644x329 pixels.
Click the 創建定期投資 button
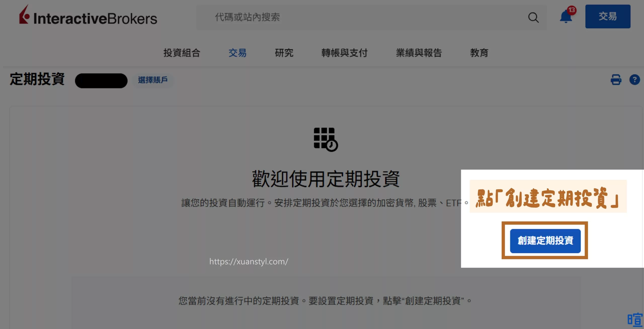[545, 241]
